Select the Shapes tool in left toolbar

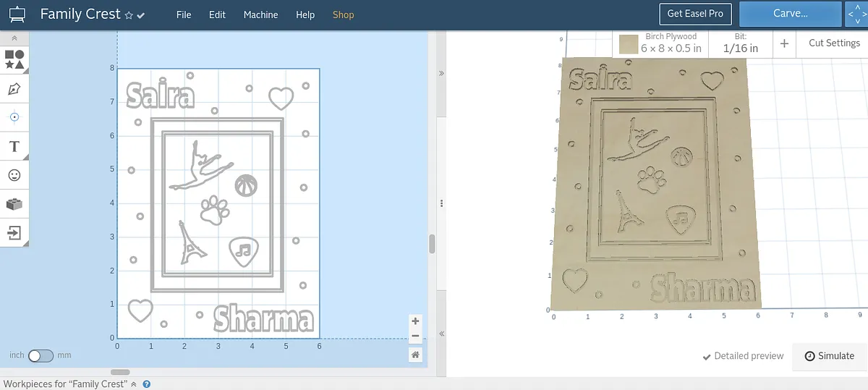point(14,59)
